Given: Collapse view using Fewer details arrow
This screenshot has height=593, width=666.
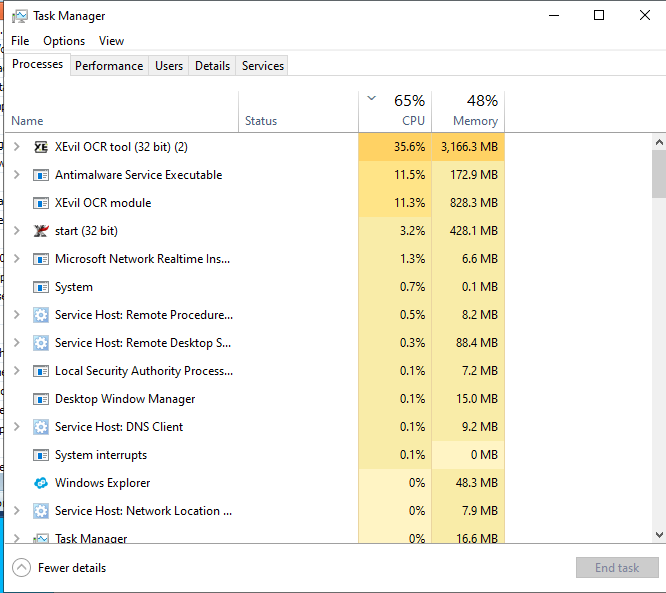Looking at the screenshot, I should [21, 568].
